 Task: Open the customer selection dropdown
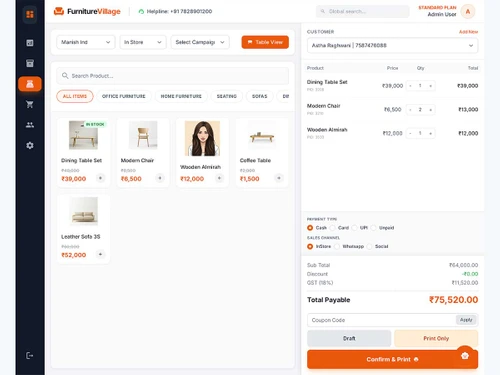(392, 45)
